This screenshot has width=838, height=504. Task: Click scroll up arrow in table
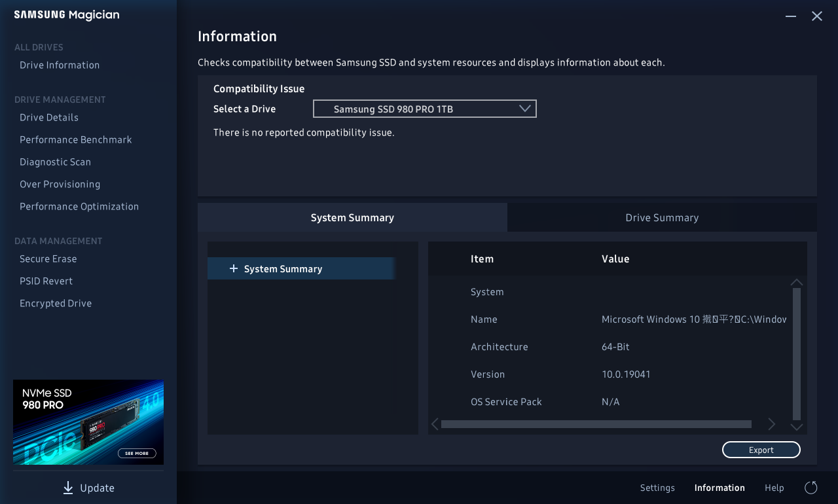pyautogui.click(x=796, y=282)
